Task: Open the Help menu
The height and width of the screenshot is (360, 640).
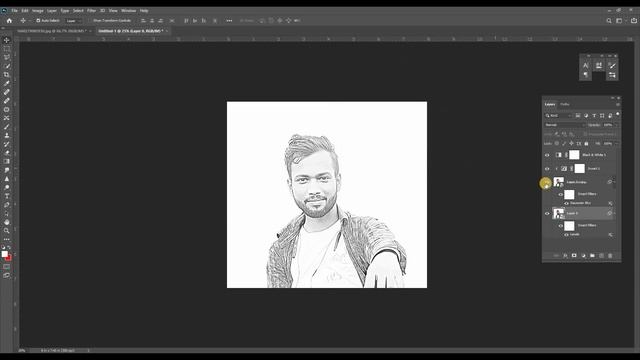Action: 144,11
